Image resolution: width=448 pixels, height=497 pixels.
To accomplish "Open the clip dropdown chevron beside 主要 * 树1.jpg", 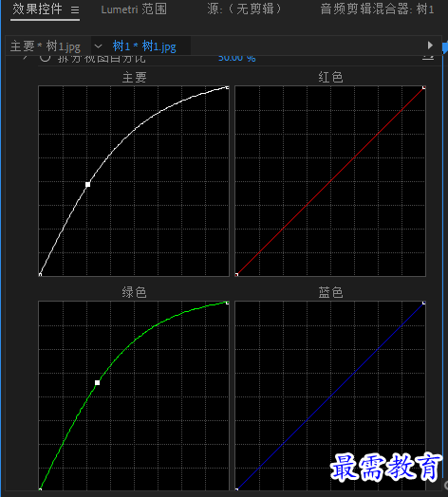I will click(99, 46).
